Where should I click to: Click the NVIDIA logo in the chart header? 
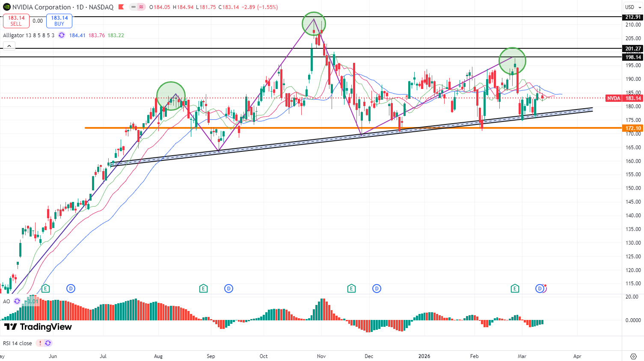tap(6, 7)
